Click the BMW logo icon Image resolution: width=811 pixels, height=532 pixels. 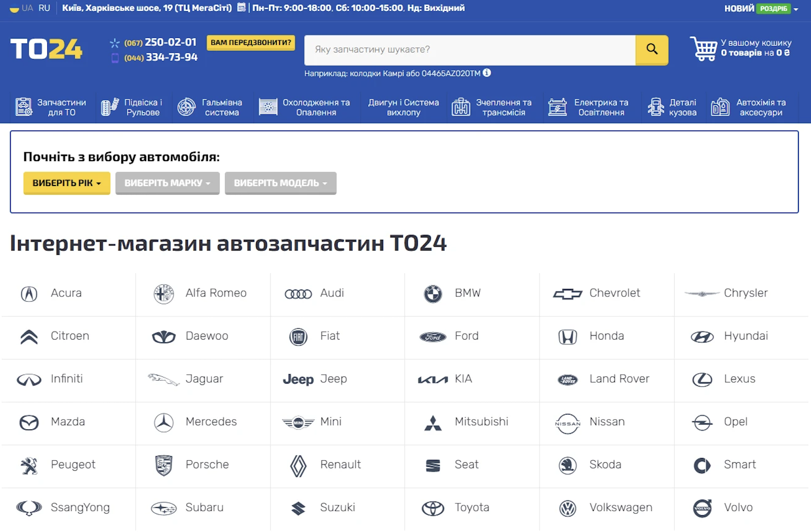click(433, 294)
